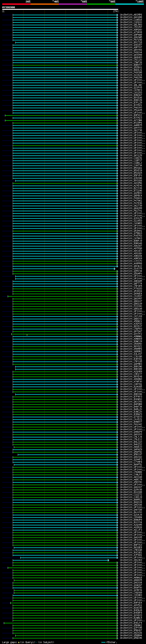Click label UniRef100_B6SQE8

pos(131,548)
